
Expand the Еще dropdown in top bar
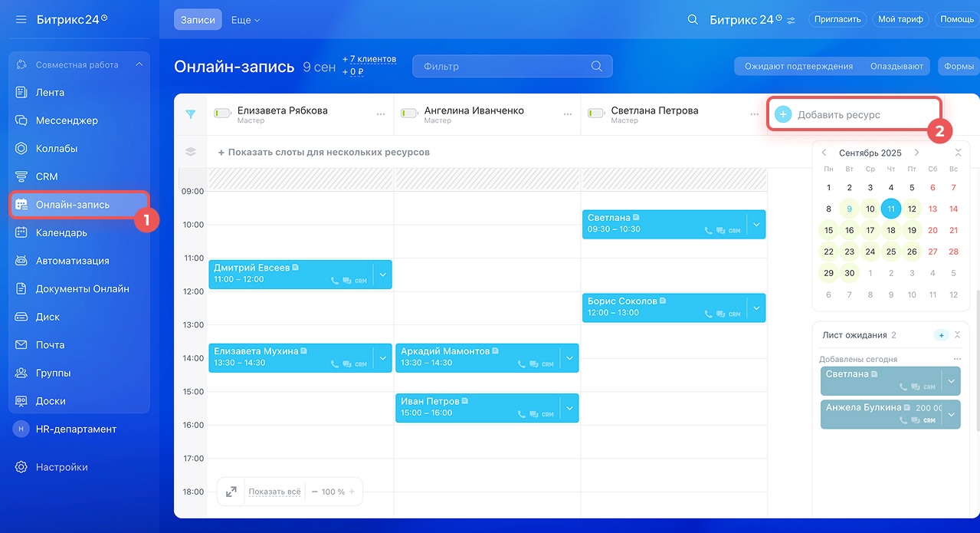[245, 20]
